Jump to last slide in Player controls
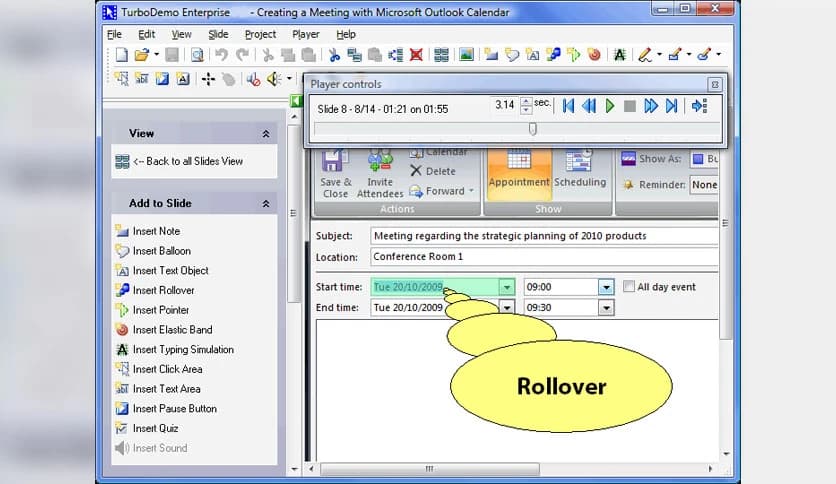 pyautogui.click(x=672, y=106)
